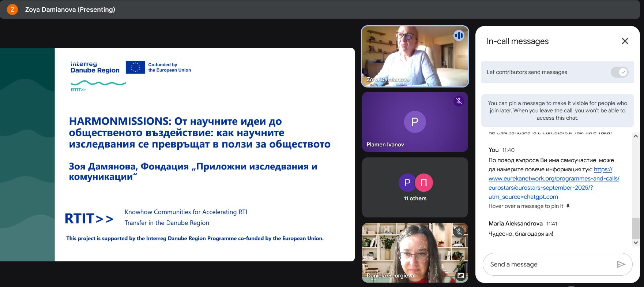The height and width of the screenshot is (287, 644).
Task: Click Plamen Ivanov's purple P avatar
Action: coord(415,122)
